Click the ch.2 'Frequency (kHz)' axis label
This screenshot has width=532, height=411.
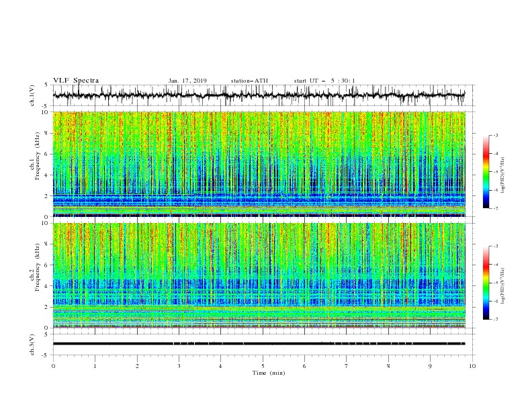[38, 267]
